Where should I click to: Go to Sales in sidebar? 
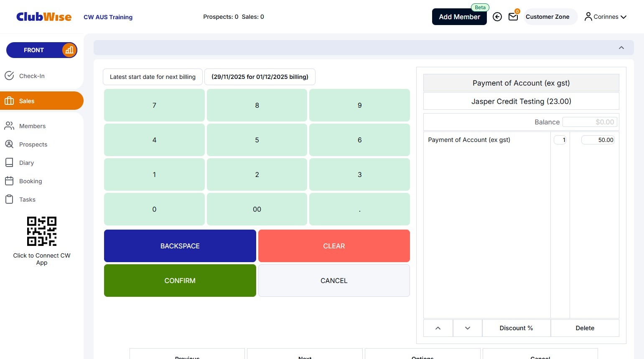[42, 101]
